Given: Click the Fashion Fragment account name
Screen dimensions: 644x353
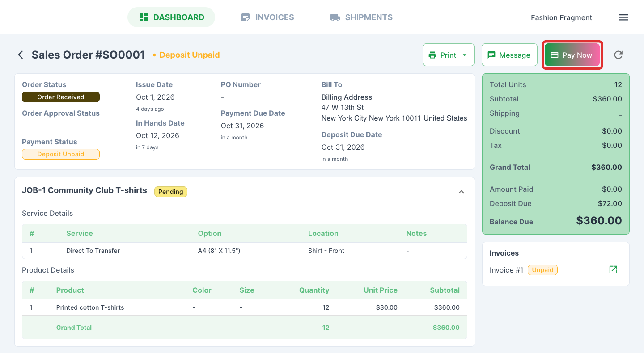Looking at the screenshot, I should coord(561,17).
